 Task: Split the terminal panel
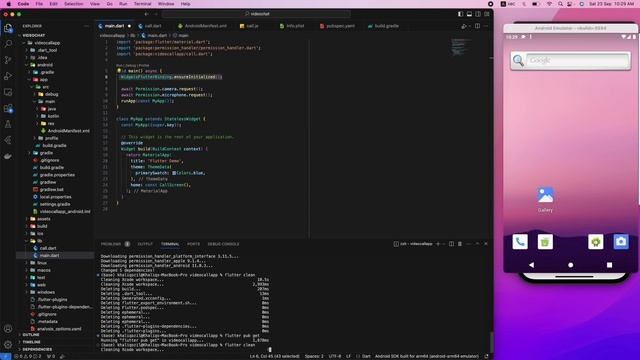pos(451,244)
